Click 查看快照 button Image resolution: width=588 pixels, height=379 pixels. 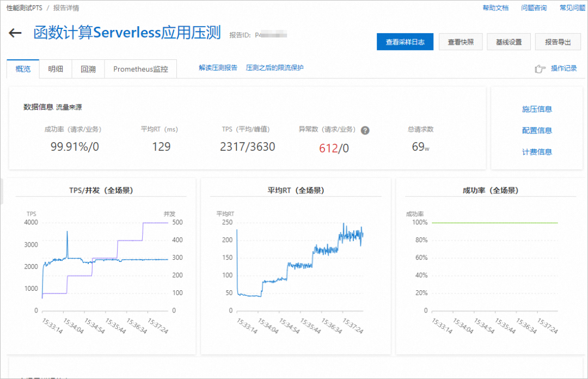[x=461, y=41]
